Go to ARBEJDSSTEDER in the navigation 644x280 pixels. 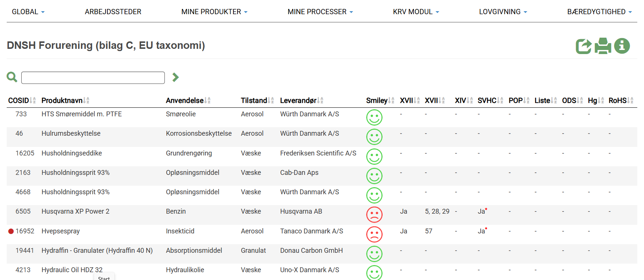click(113, 12)
